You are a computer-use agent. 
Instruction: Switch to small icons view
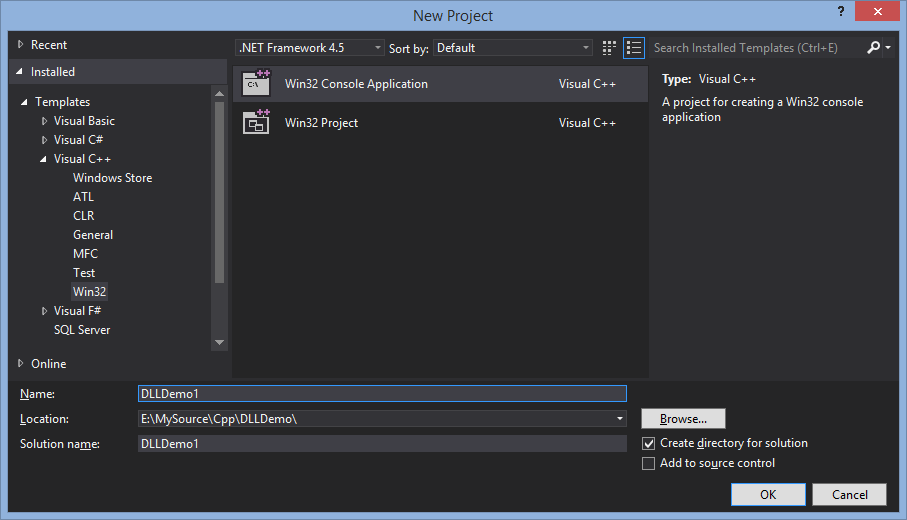pyautogui.click(x=609, y=47)
